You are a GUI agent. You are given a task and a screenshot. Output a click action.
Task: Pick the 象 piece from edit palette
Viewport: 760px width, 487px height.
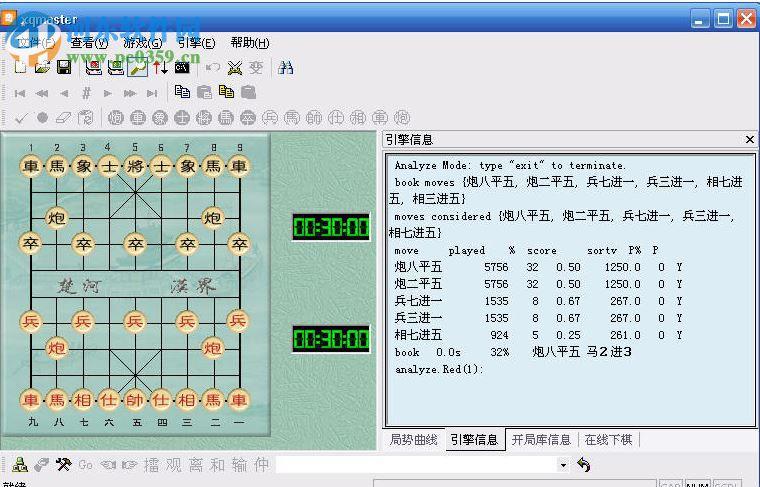point(159,118)
